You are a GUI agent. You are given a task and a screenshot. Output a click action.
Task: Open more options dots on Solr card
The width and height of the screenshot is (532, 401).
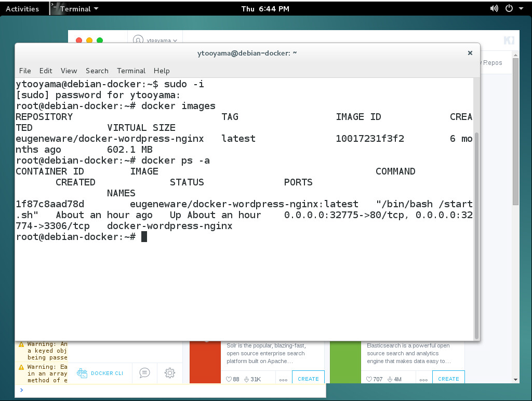[x=283, y=380]
